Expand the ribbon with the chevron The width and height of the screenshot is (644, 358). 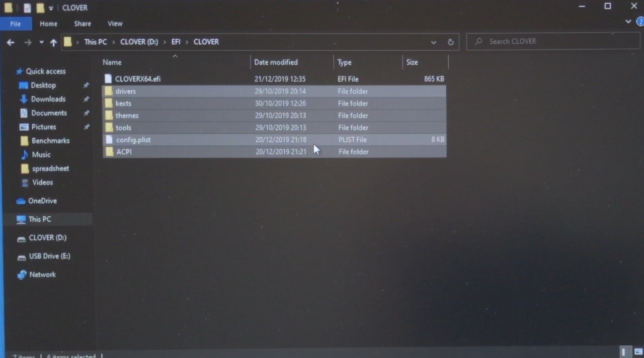(x=628, y=22)
